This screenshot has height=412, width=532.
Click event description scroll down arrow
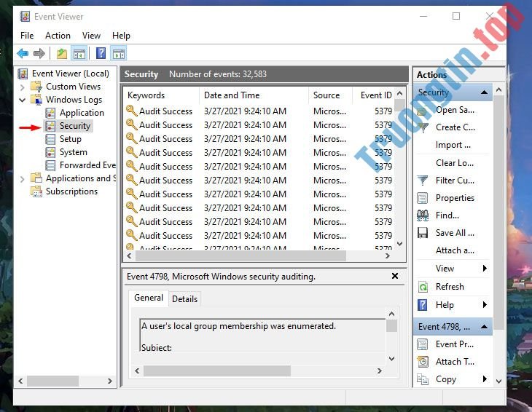[391, 358]
